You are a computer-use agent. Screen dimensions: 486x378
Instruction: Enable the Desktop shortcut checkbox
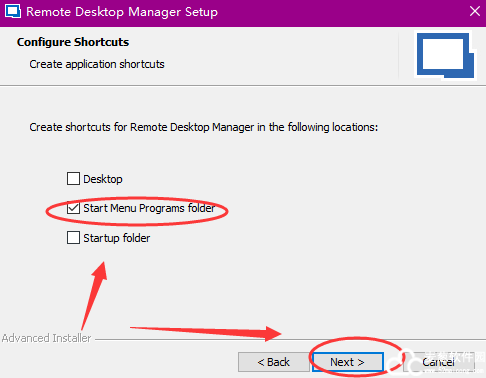pos(73,179)
